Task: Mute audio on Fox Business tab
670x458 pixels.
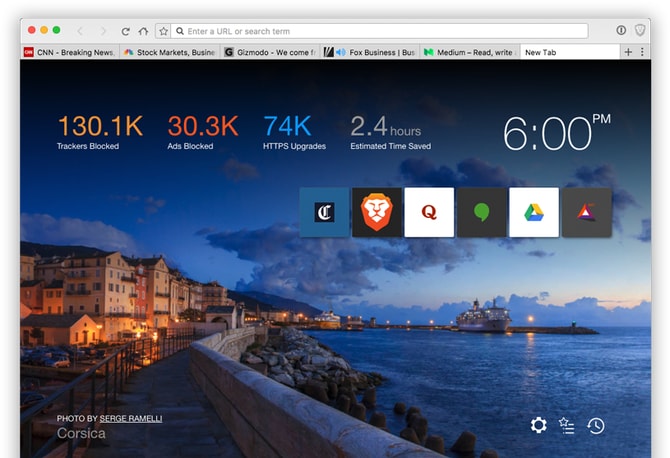Action: pyautogui.click(x=341, y=52)
